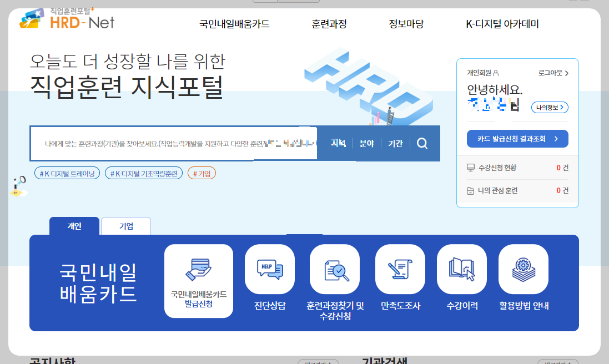Viewport: 609px width, 364px height.
Task: Click the 0 건 count for 나의 관심 훈련
Action: 562,190
